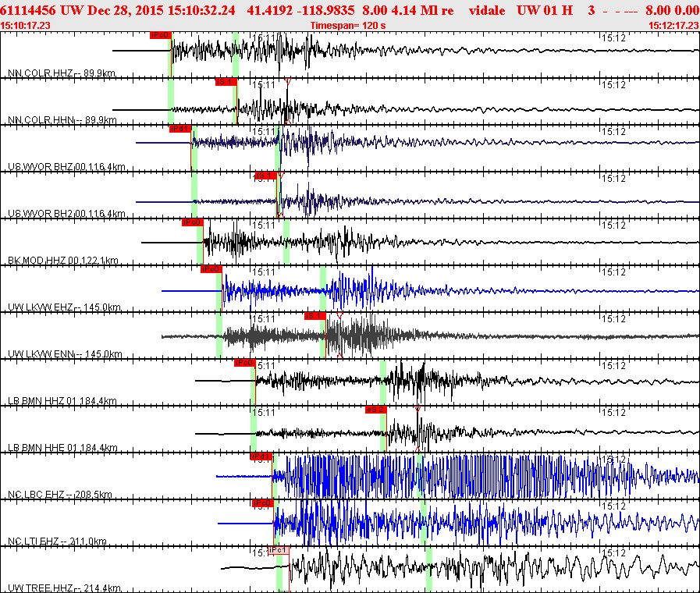Click the end time 15:12:17.23
Screen dimensions: 700x593
pos(674,26)
